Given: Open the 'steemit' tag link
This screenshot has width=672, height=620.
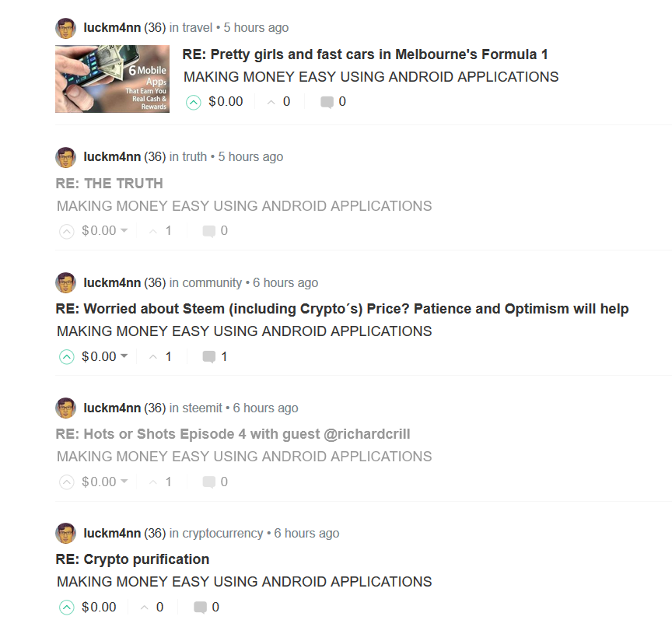Looking at the screenshot, I should [x=202, y=408].
